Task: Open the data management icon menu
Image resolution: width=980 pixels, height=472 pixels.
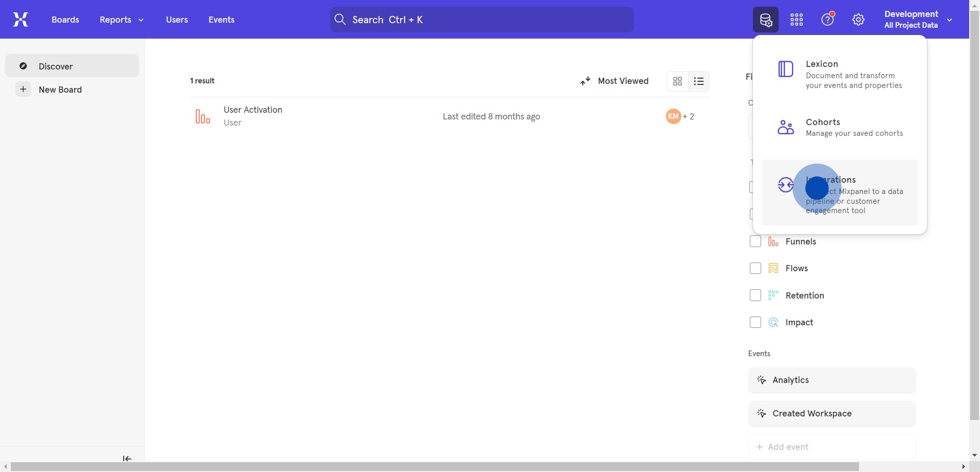Action: (765, 20)
